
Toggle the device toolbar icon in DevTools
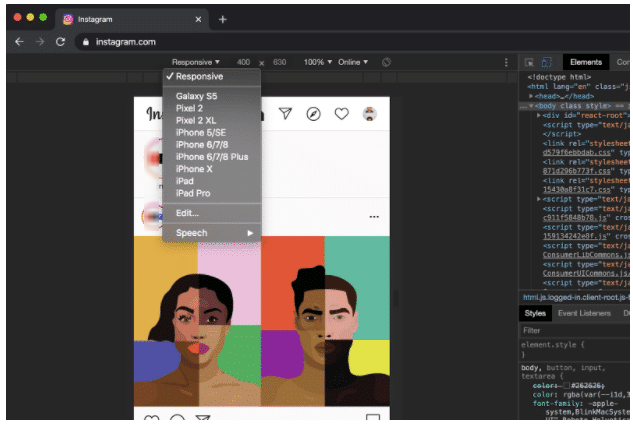[x=547, y=62]
